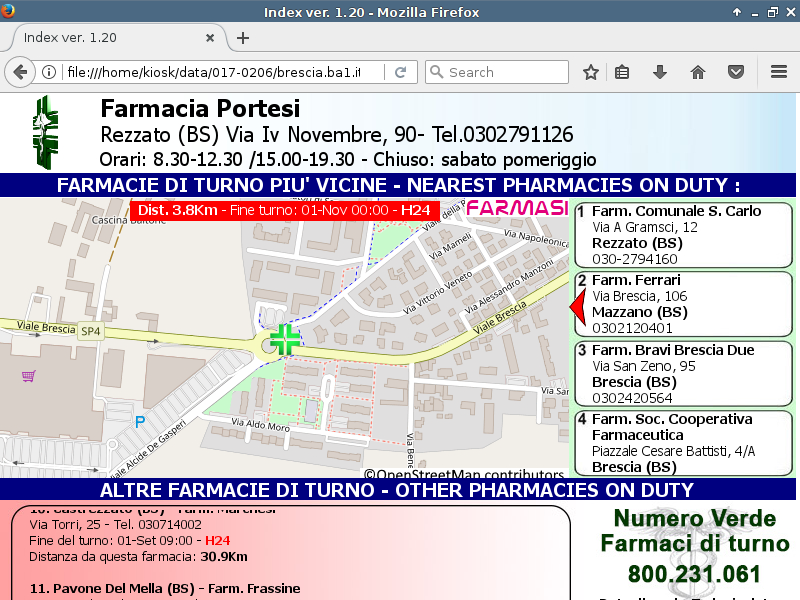This screenshot has width=800, height=600.
Task: Go to the Firefox home page icon
Action: [x=697, y=72]
